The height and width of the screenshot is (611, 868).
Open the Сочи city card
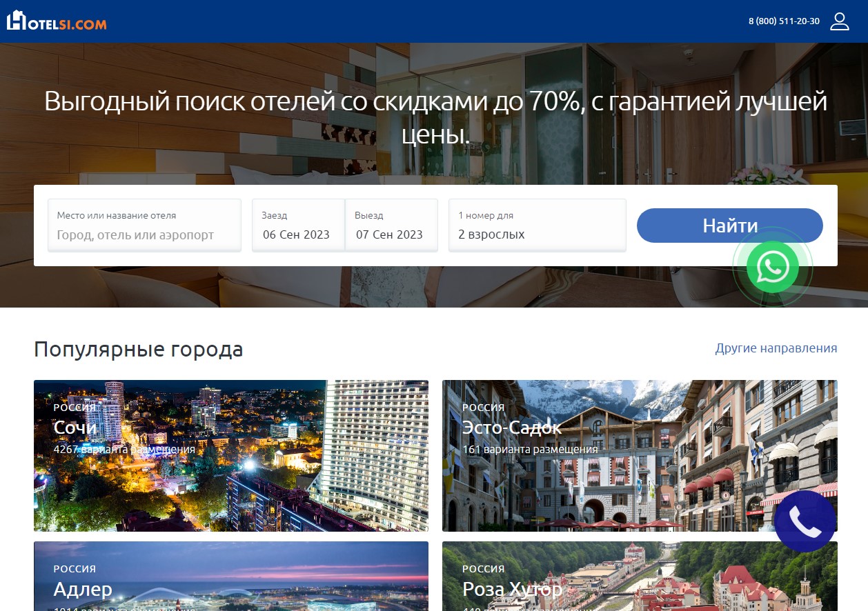pos(231,456)
